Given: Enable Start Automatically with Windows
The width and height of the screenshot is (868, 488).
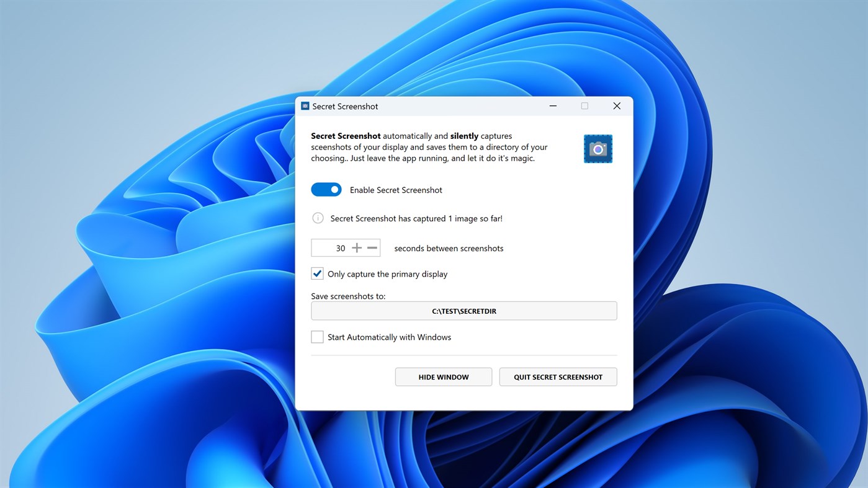Looking at the screenshot, I should pos(317,337).
